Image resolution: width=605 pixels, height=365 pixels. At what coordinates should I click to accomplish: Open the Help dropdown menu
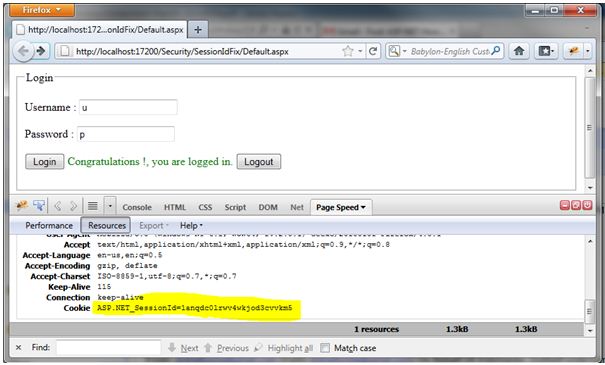(x=191, y=225)
